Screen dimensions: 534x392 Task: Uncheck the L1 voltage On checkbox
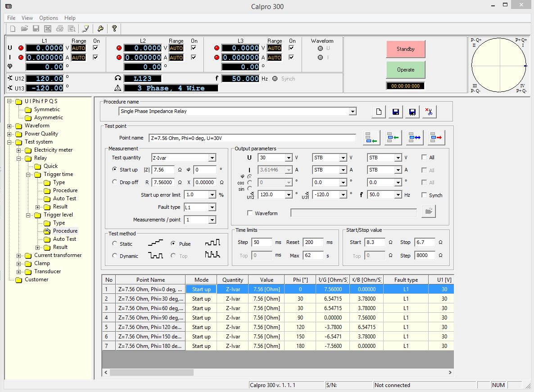click(96, 48)
